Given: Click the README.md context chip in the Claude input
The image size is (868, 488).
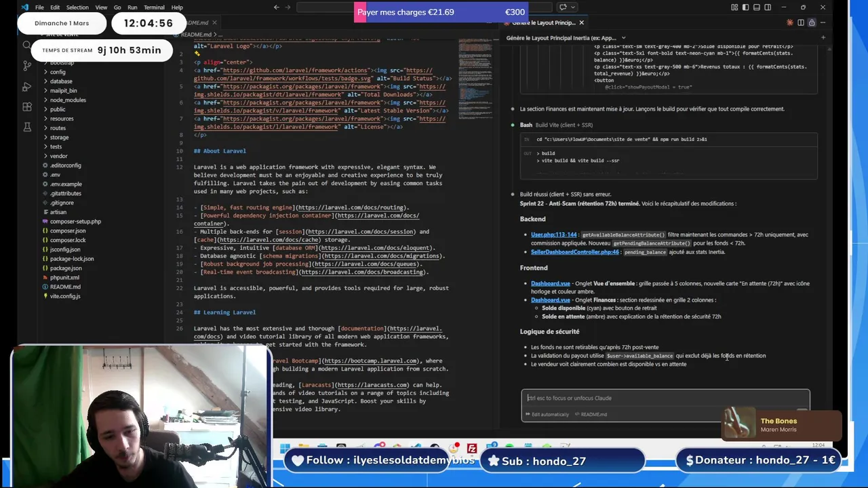Looking at the screenshot, I should [x=591, y=414].
